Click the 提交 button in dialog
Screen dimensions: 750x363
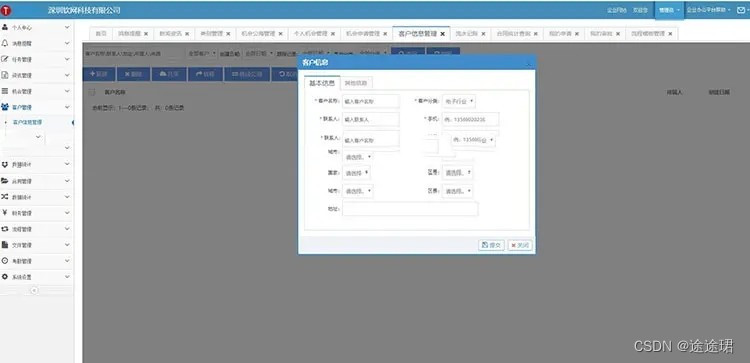[491, 245]
